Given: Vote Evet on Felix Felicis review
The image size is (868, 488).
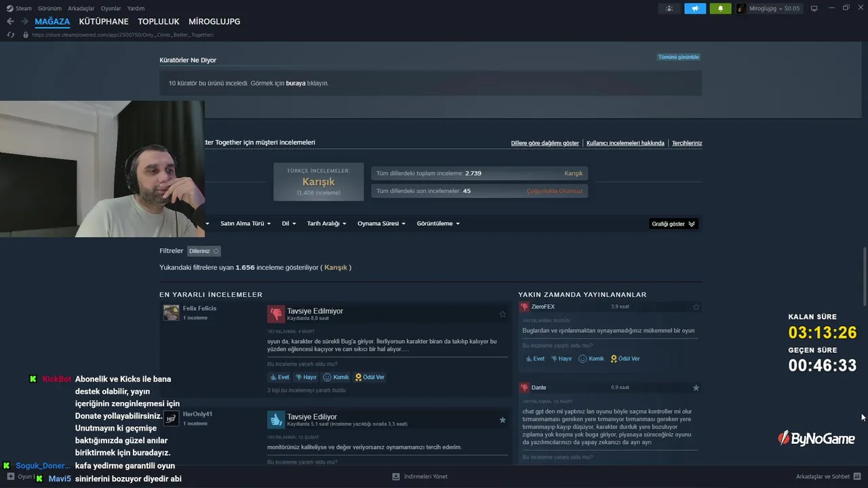Looking at the screenshot, I should 279,378.
